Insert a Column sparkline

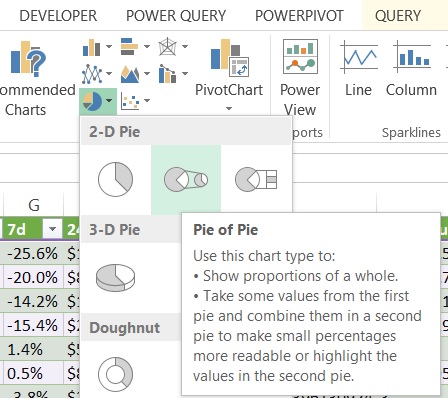pos(412,69)
